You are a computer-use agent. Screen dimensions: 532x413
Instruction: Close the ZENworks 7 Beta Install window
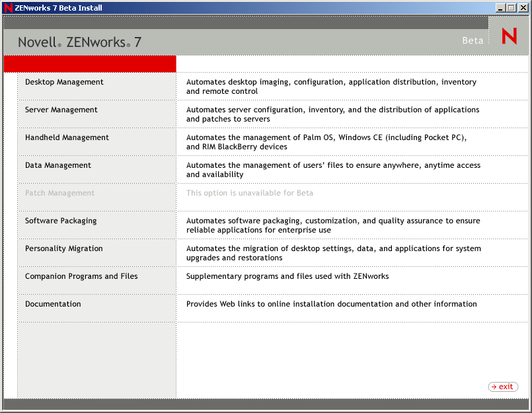(523, 8)
